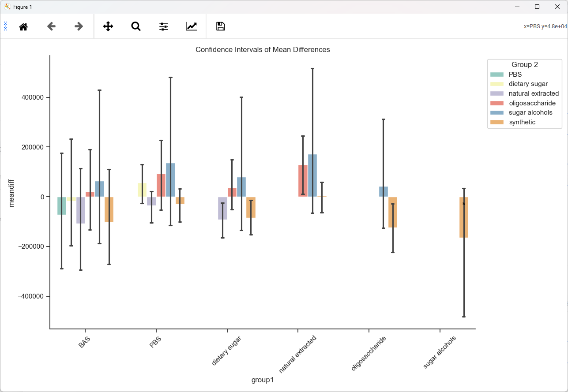
Task: Click the 400000 y-axis tick label
Action: pyautogui.click(x=33, y=97)
